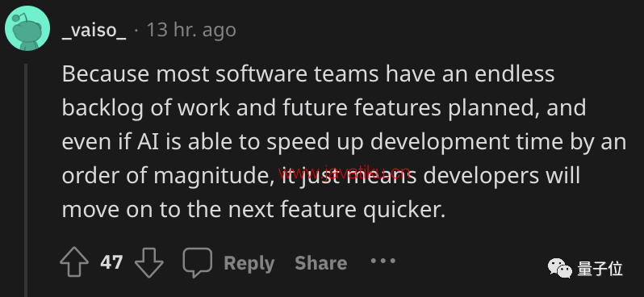Click the line beginning "backlog of work"
The image size is (644, 297).
pos(324,108)
